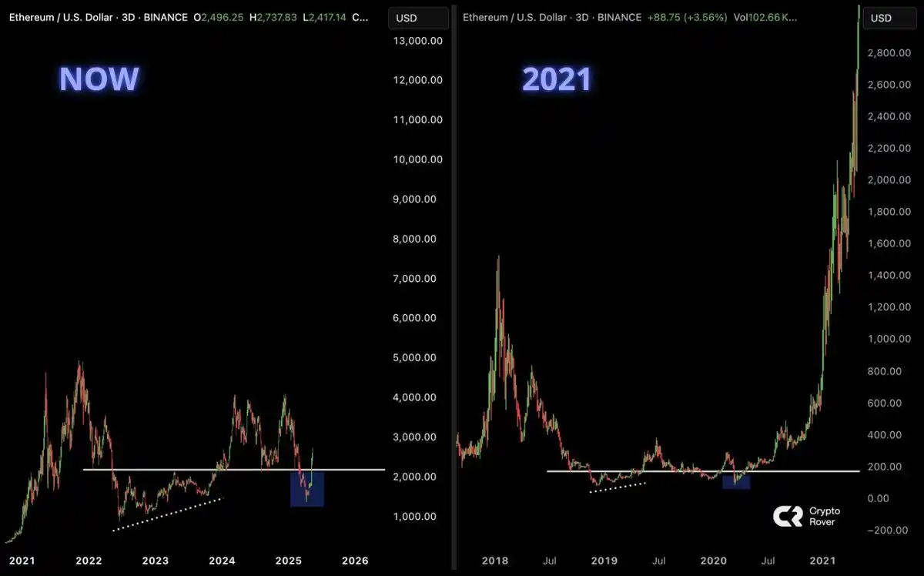The height and width of the screenshot is (576, 924).
Task: Click the 1,600.00 price axis label
Action: [x=890, y=243]
